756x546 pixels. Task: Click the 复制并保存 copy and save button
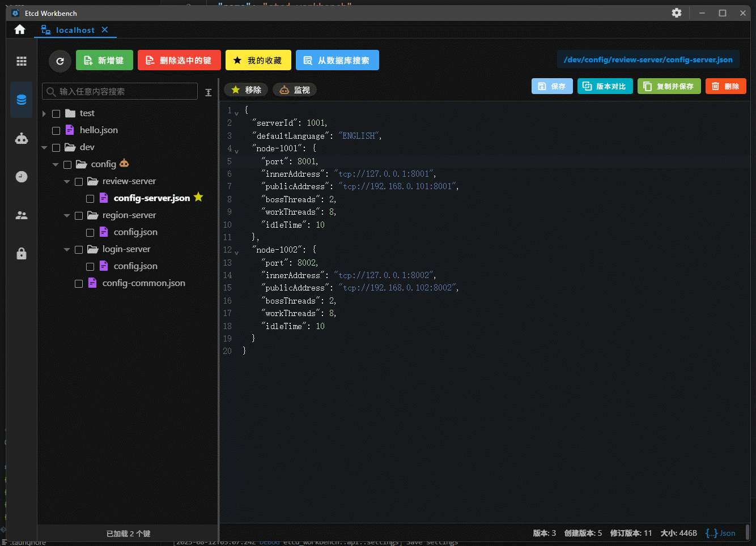(669, 86)
